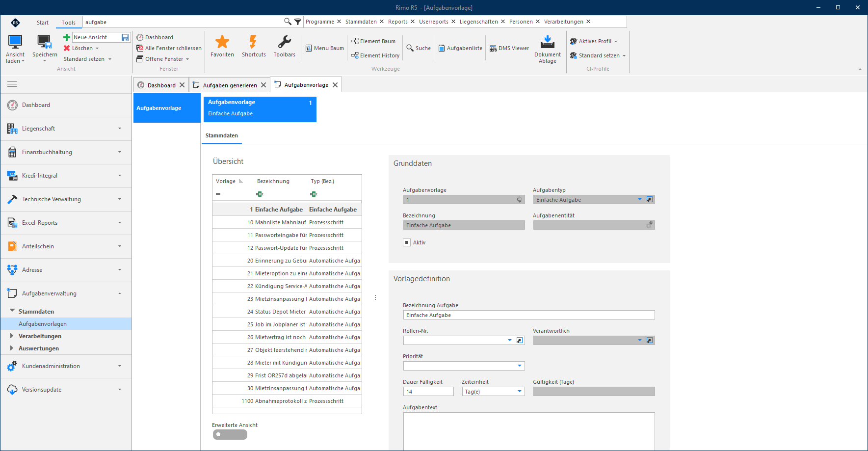Click the Dauer Fälligkeit field
The width and height of the screenshot is (868, 451).
click(428, 391)
